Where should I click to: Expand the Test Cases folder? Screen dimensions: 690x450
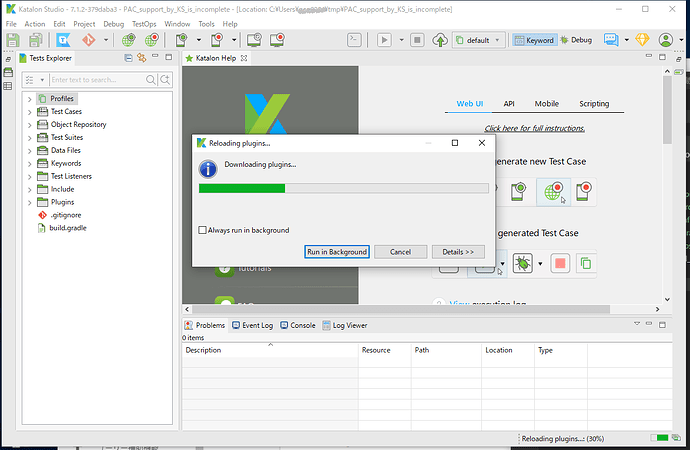click(x=29, y=112)
